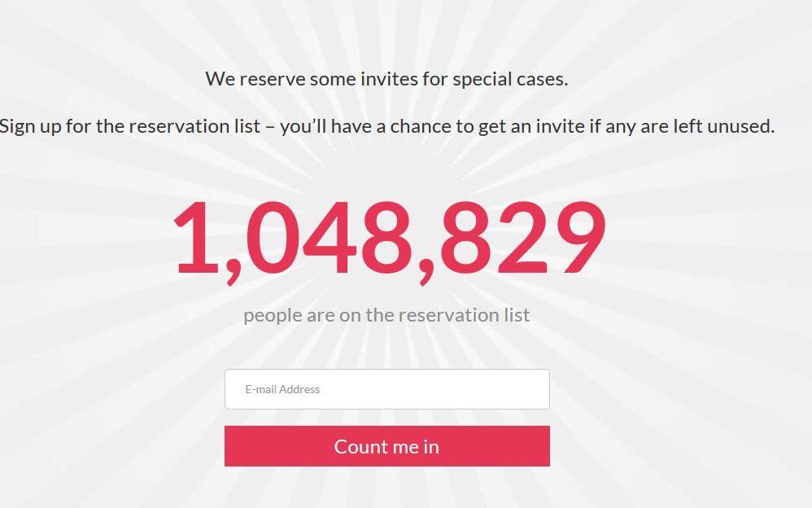812x508 pixels.
Task: Click the word "reserve" in the top sentence
Action: tap(268, 79)
